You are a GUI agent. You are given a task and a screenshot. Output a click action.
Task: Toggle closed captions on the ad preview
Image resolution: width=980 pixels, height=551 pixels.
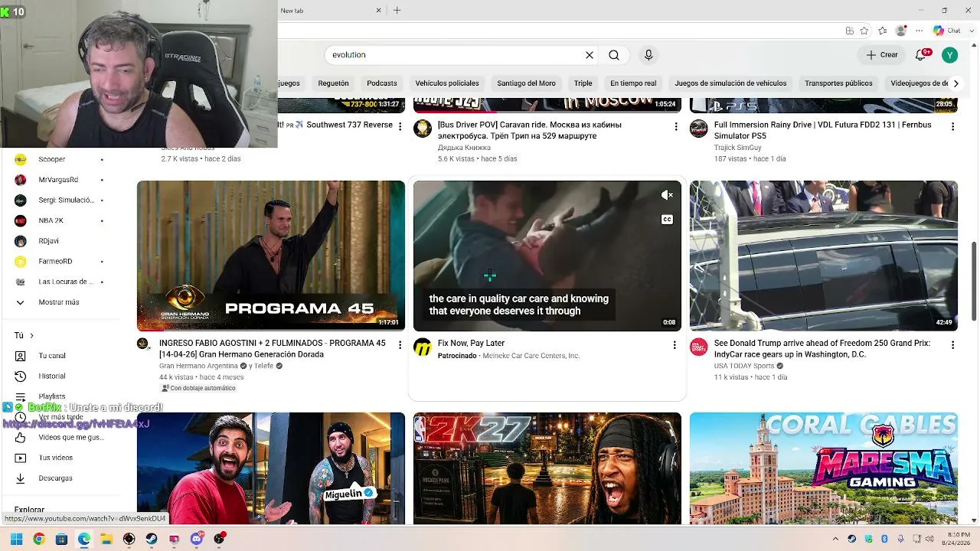coord(667,220)
